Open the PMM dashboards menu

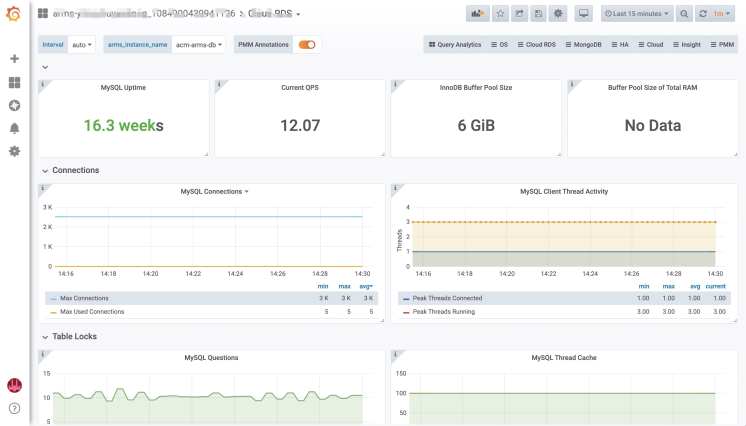click(722, 45)
